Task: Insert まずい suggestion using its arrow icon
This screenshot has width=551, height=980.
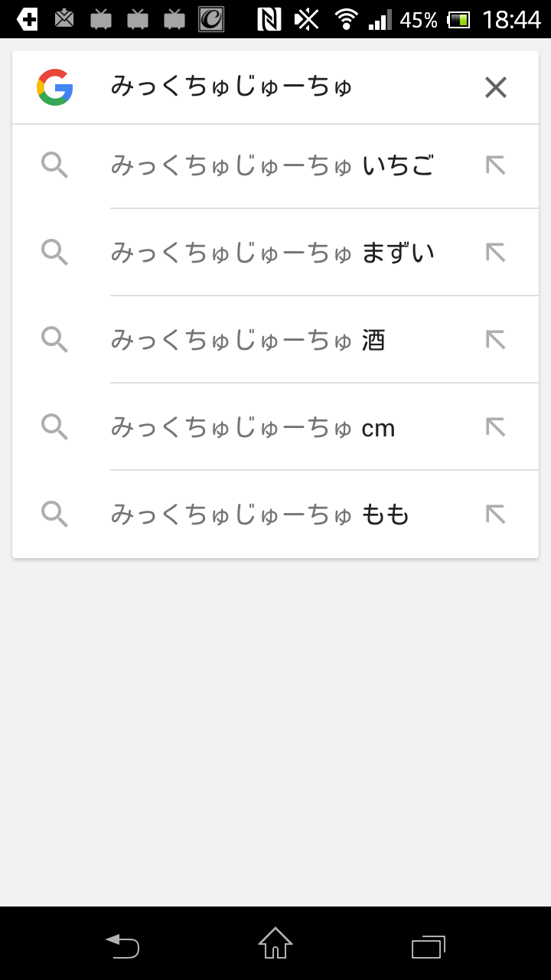Action: [496, 253]
